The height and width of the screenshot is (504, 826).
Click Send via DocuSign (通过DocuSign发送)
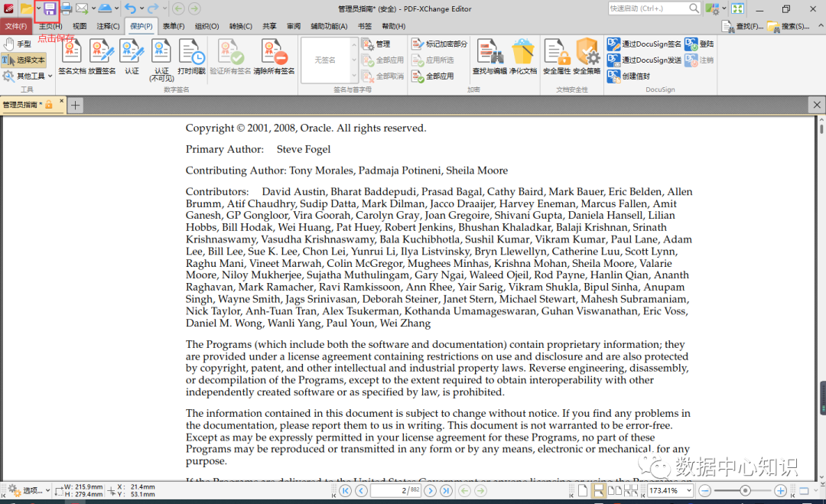point(644,60)
